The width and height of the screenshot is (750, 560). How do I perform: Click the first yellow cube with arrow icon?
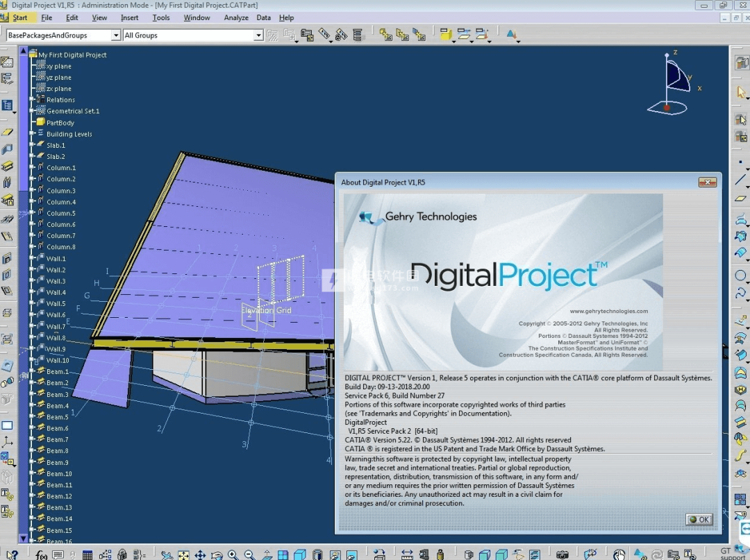(385, 35)
